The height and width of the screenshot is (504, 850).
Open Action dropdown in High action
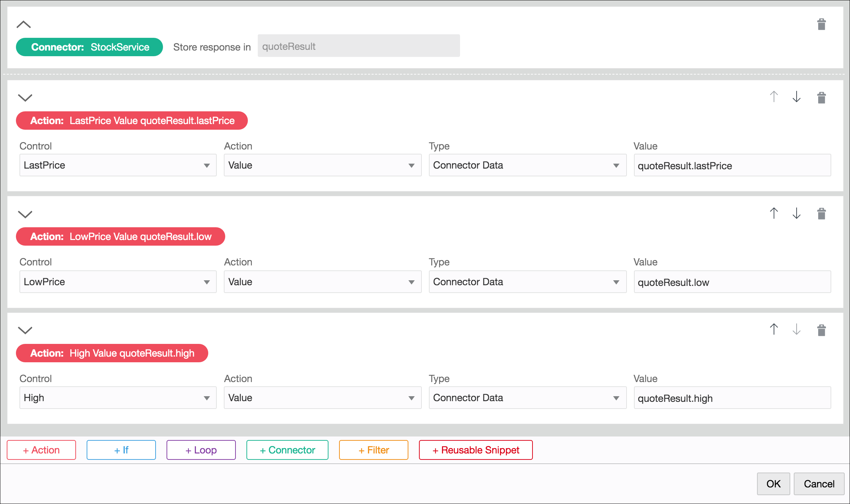click(322, 398)
